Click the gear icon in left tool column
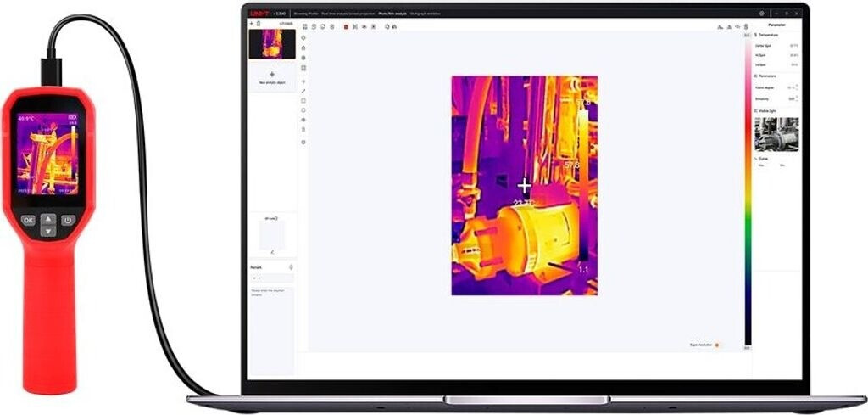 point(303,142)
